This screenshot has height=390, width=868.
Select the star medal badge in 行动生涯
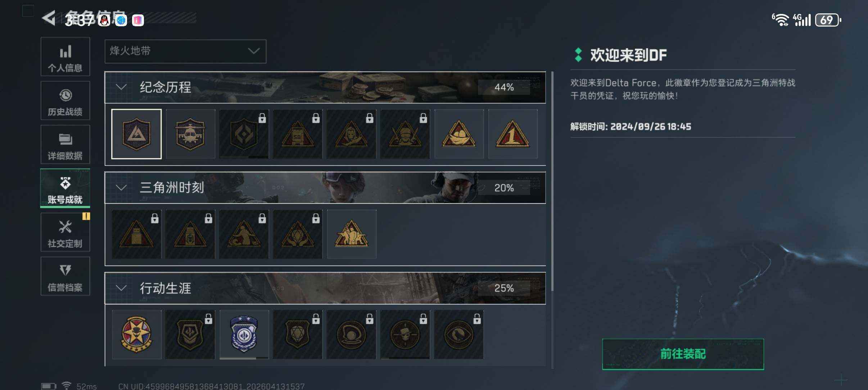point(137,335)
